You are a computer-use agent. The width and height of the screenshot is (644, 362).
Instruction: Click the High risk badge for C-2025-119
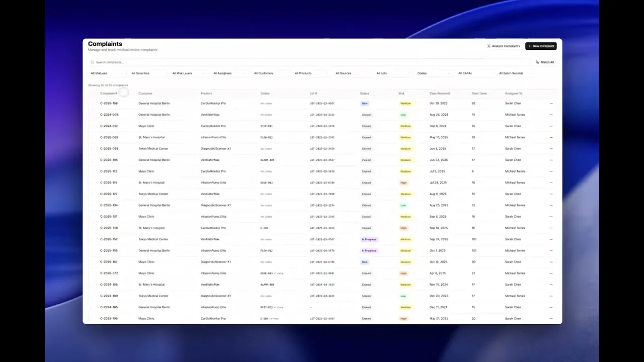pyautogui.click(x=404, y=183)
